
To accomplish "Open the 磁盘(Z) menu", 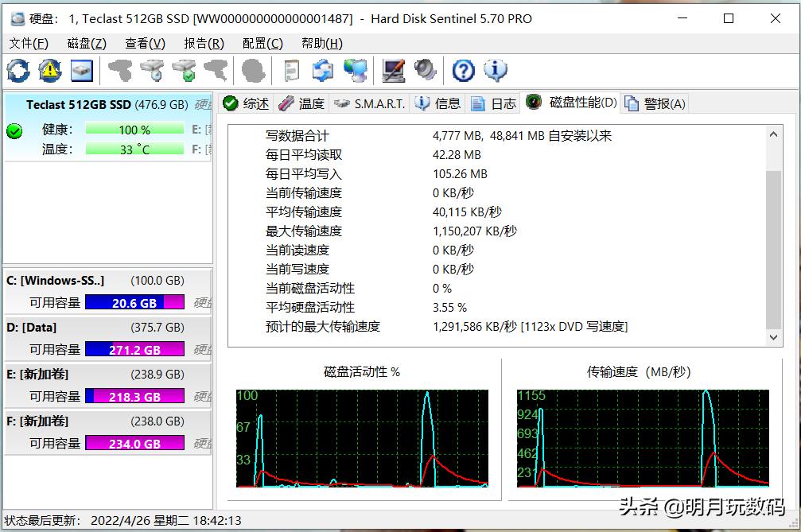I will coord(85,43).
